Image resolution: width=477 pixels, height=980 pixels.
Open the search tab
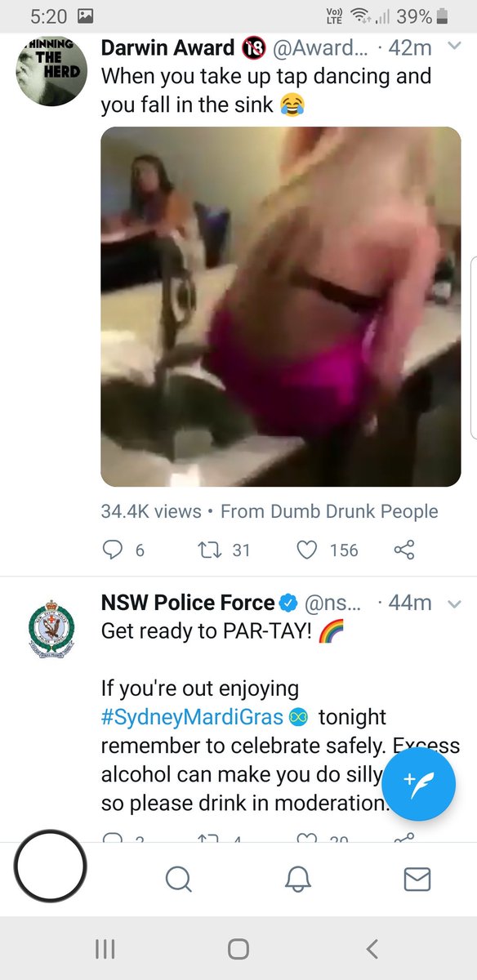pos(178,879)
